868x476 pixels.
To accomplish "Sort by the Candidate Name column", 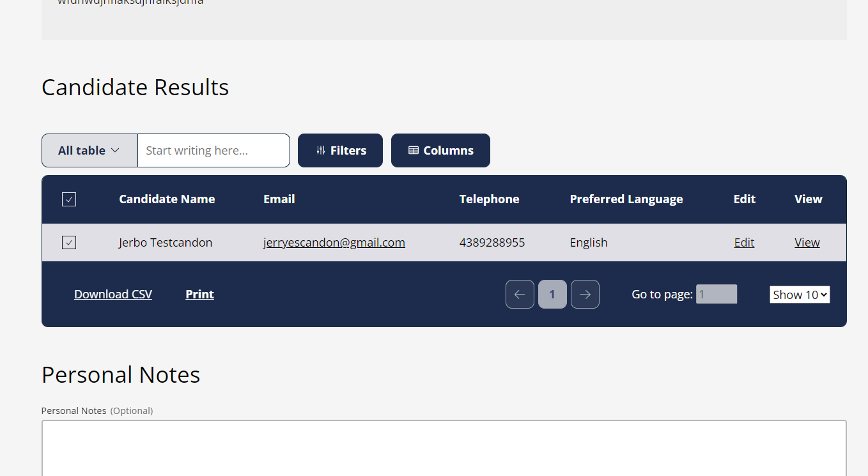I will point(166,199).
